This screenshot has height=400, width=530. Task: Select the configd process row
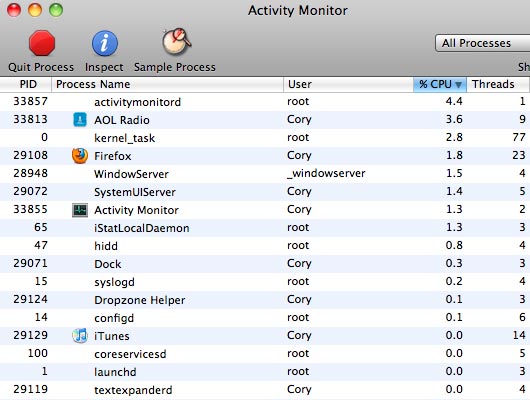[x=265, y=317]
